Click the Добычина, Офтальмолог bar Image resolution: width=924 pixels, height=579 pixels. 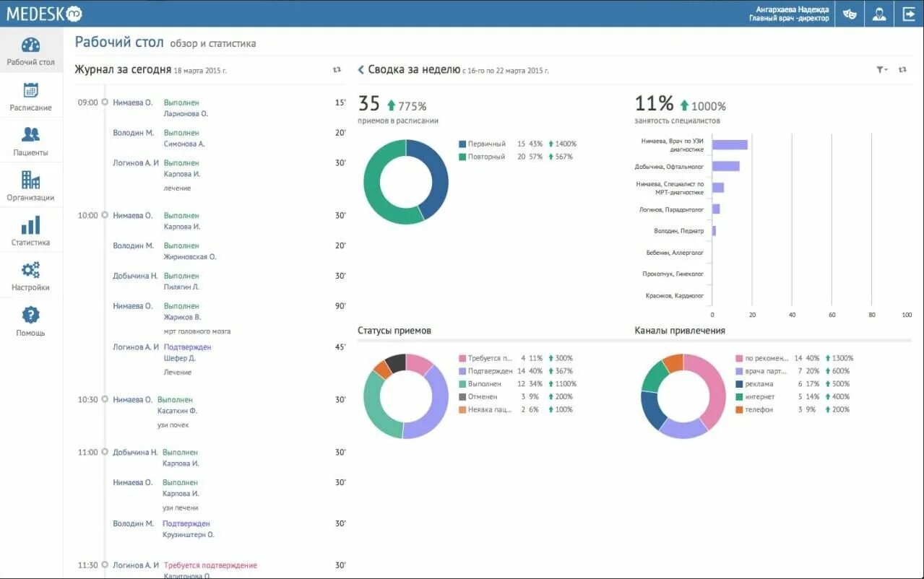click(726, 166)
